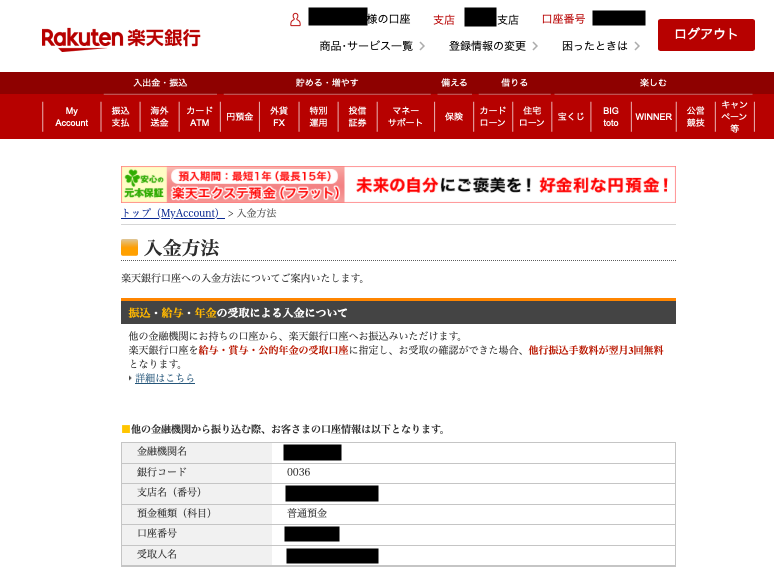Open 振込 支払 menu item
The height and width of the screenshot is (575, 774).
pyautogui.click(x=120, y=117)
